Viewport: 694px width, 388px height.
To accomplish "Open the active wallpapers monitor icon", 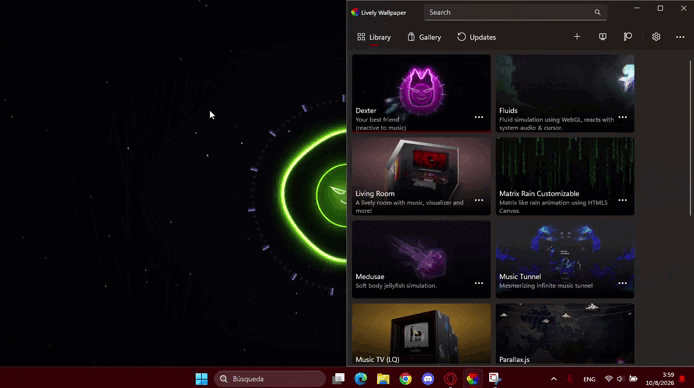I will tap(602, 37).
